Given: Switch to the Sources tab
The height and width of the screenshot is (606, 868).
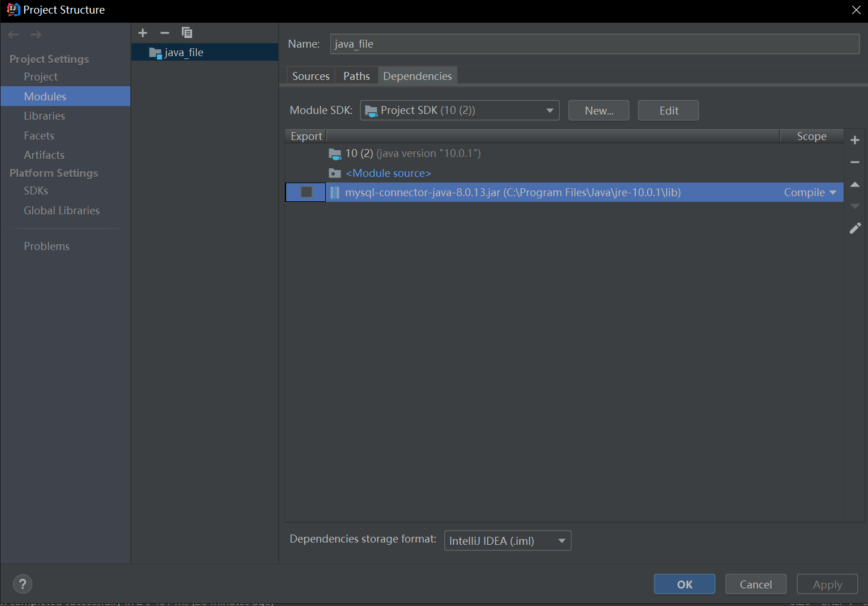Looking at the screenshot, I should click(x=310, y=75).
